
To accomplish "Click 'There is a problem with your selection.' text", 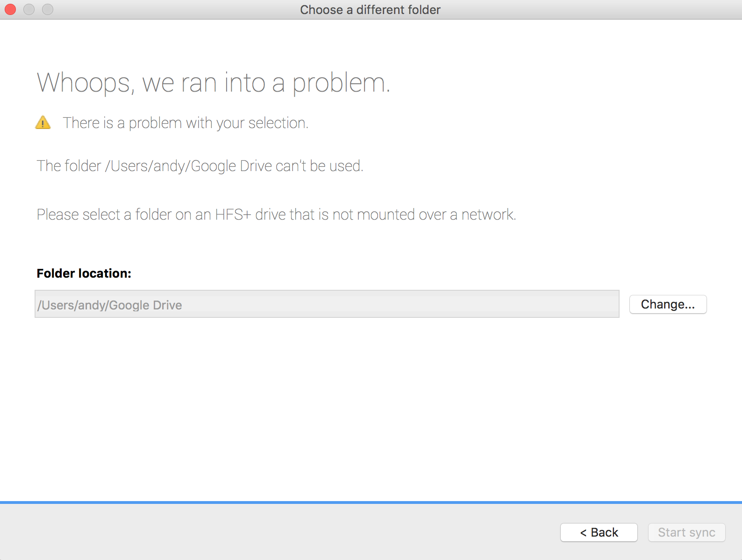I will pos(185,123).
